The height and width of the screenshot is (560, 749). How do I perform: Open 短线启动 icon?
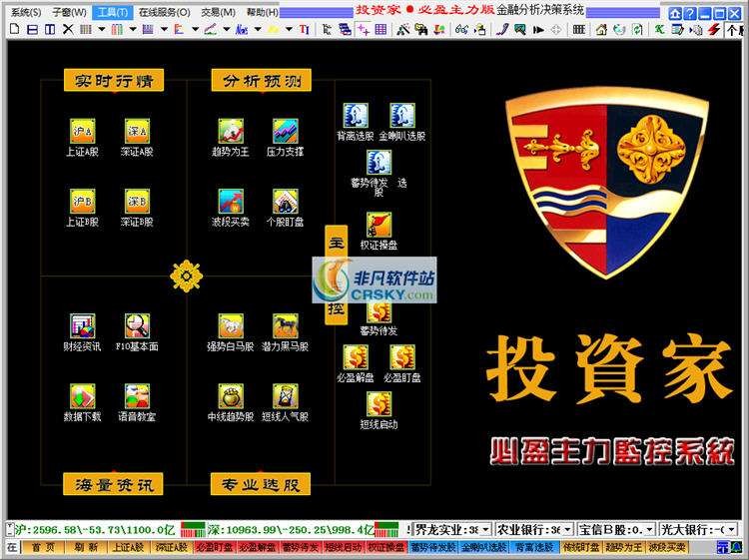click(x=378, y=403)
